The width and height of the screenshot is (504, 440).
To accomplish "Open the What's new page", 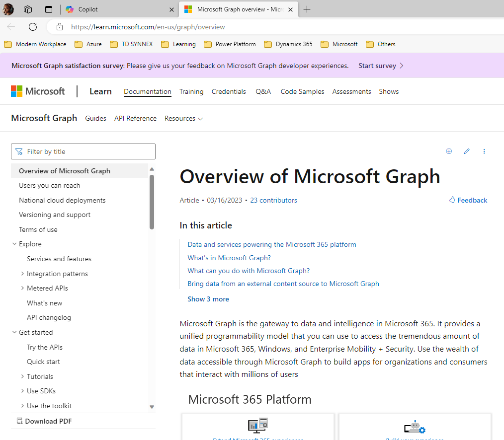I will [x=44, y=303].
